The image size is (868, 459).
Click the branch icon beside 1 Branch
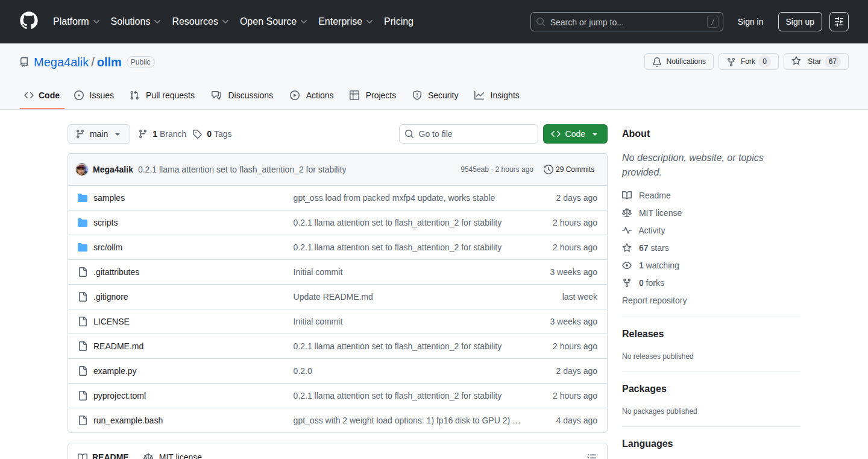click(143, 134)
